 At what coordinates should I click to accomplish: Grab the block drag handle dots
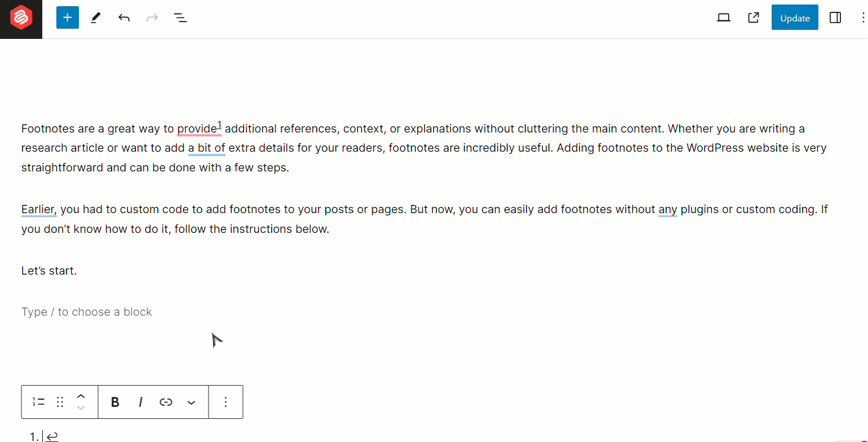tap(60, 402)
